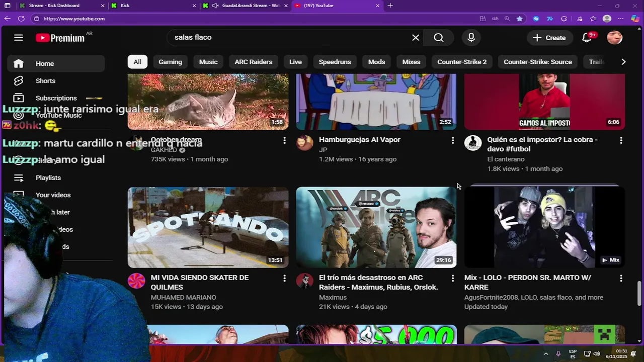Open El canterano channel link

coord(506,159)
